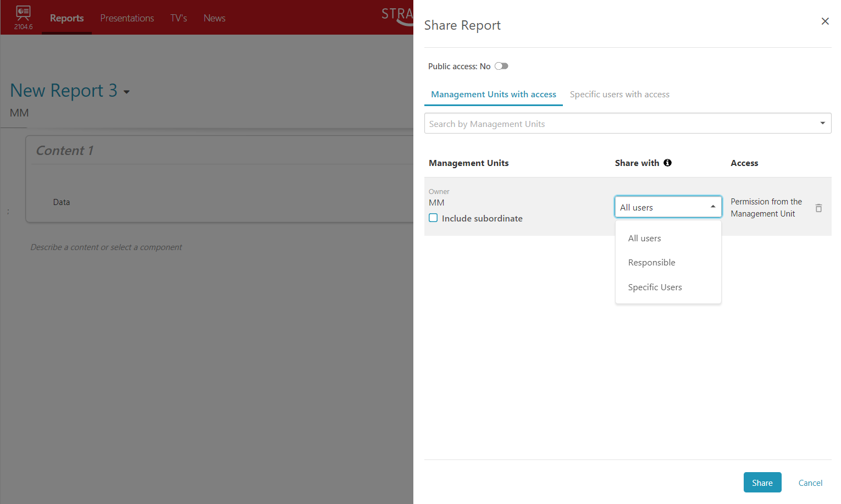
Task: Click the Cancel link
Action: 810,483
